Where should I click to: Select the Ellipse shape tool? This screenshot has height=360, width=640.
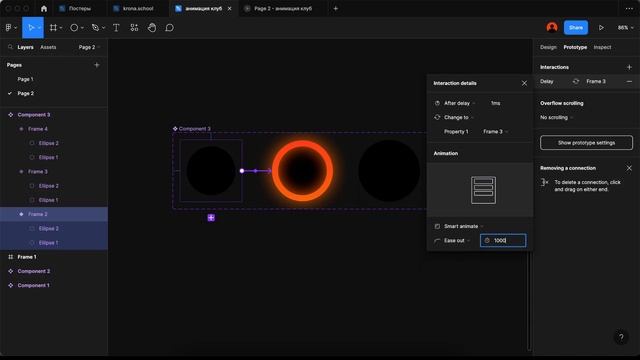click(x=74, y=28)
